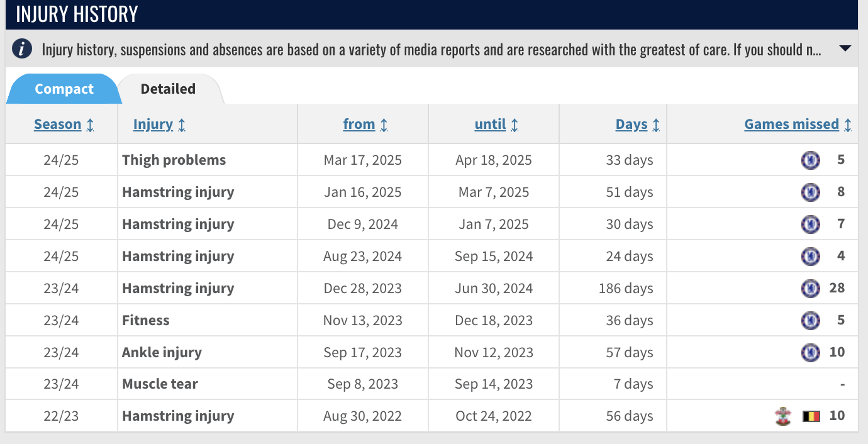The height and width of the screenshot is (444, 868).
Task: Click the sort arrows next to 'until'
Action: [515, 125]
